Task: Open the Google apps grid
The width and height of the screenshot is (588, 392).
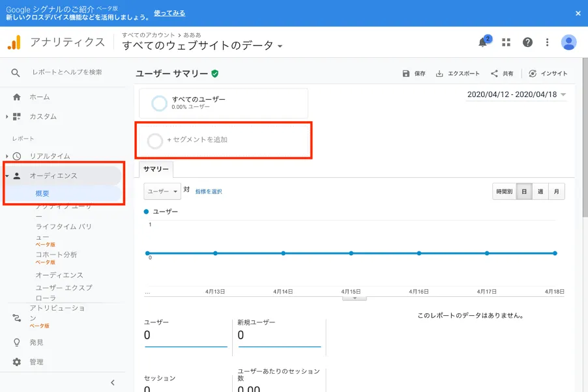Action: (507, 42)
